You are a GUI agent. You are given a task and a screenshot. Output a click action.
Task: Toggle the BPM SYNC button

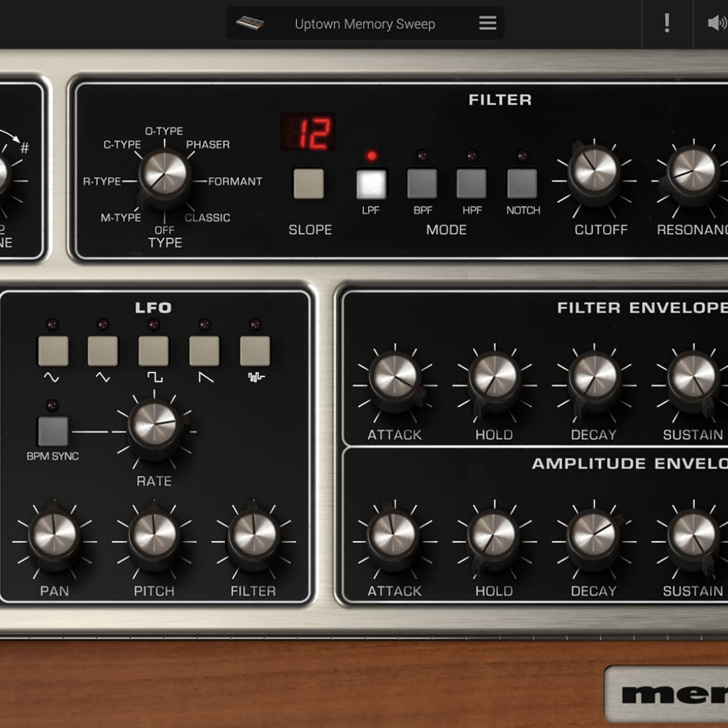53,432
